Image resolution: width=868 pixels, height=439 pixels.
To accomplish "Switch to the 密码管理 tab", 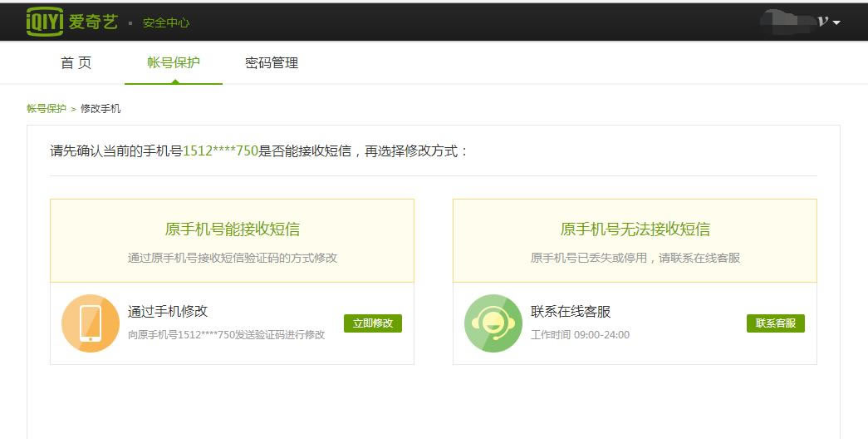I will [272, 63].
